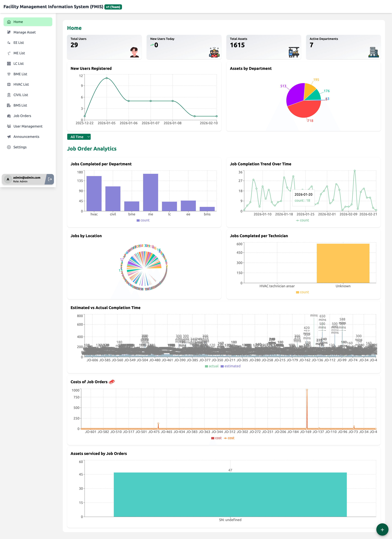Click the Job Orders sidebar icon

(x=9, y=116)
